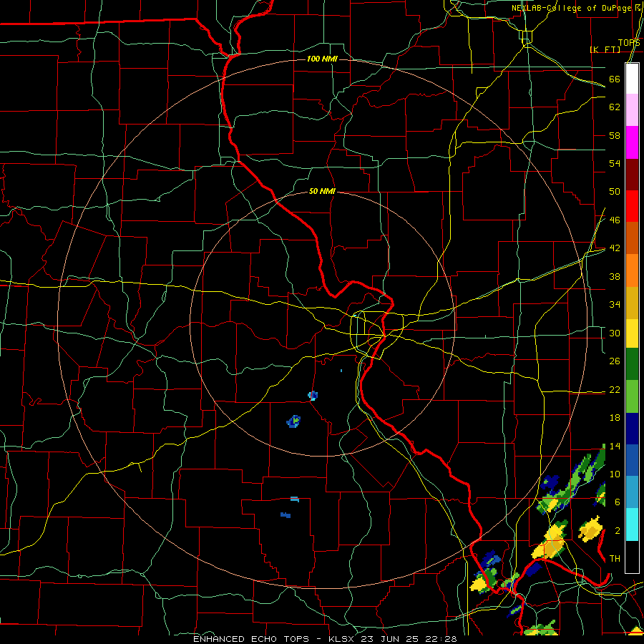The width and height of the screenshot is (644, 644).
Task: Pick the light blue swatch near 6
Action: 632,492
